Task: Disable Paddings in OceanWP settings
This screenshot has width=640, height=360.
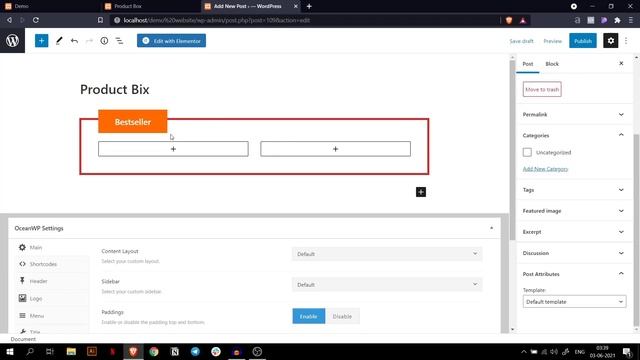Action: [342, 316]
